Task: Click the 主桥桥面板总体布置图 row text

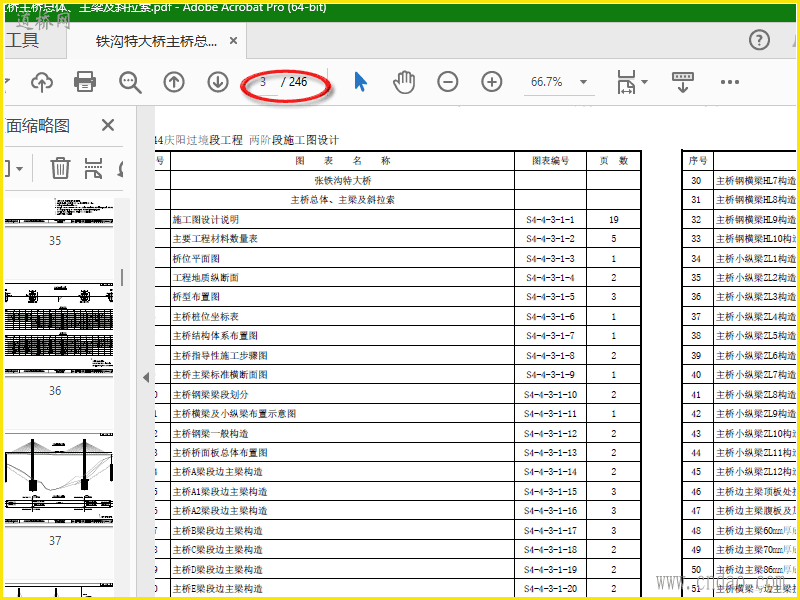Action: tap(220, 453)
